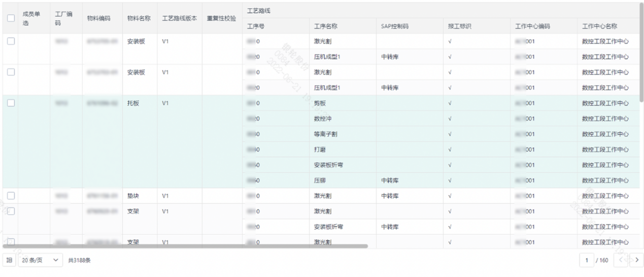Click the 工序名称 column header

coord(326,26)
